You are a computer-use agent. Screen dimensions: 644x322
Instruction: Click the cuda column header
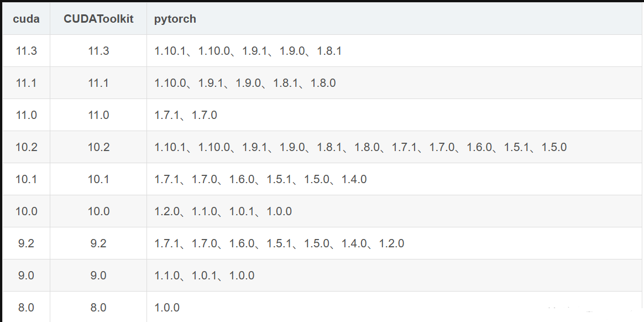(x=27, y=19)
